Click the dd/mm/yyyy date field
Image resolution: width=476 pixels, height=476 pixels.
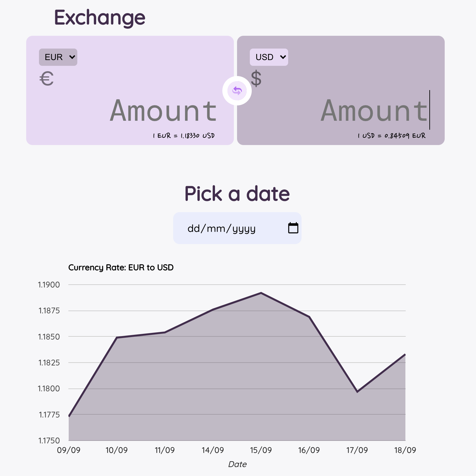[221, 228]
